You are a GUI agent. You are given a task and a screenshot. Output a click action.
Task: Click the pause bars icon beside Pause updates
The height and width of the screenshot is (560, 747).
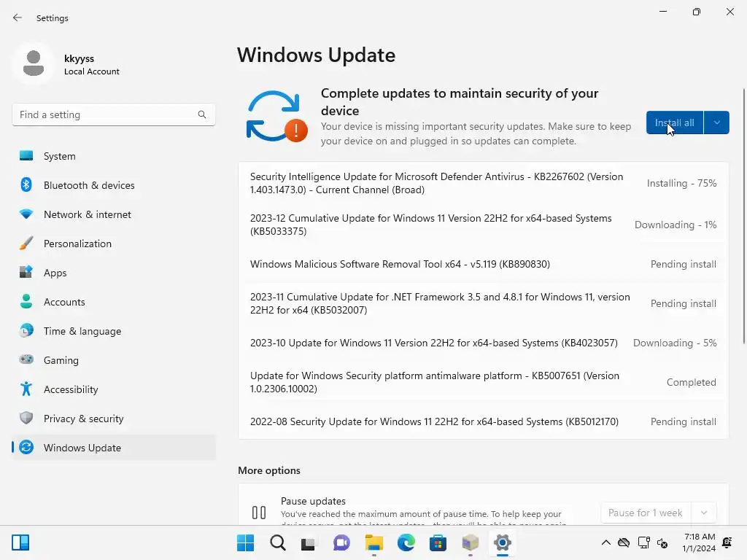point(259,513)
